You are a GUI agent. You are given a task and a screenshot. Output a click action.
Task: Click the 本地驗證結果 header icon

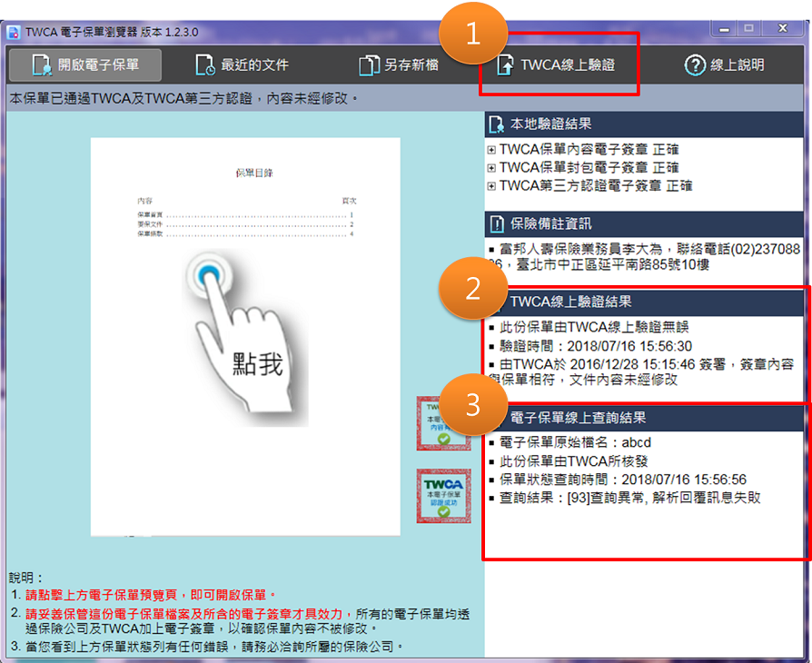[497, 124]
